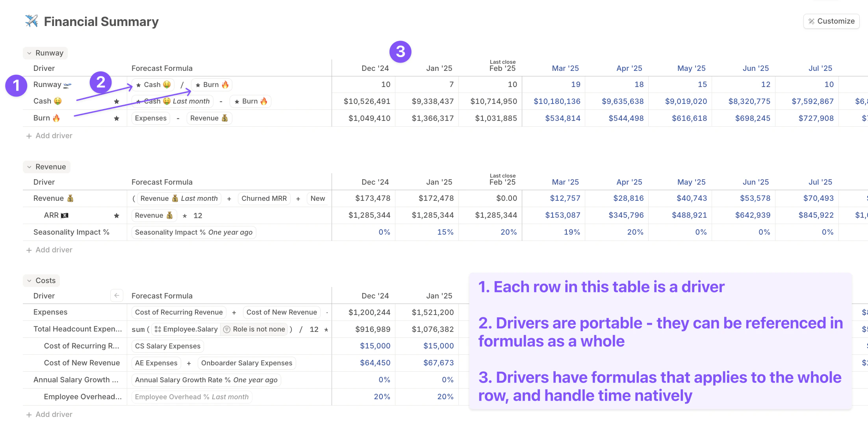Toggle the star on the Burn driver row
The image size is (868, 426).
[x=117, y=118]
